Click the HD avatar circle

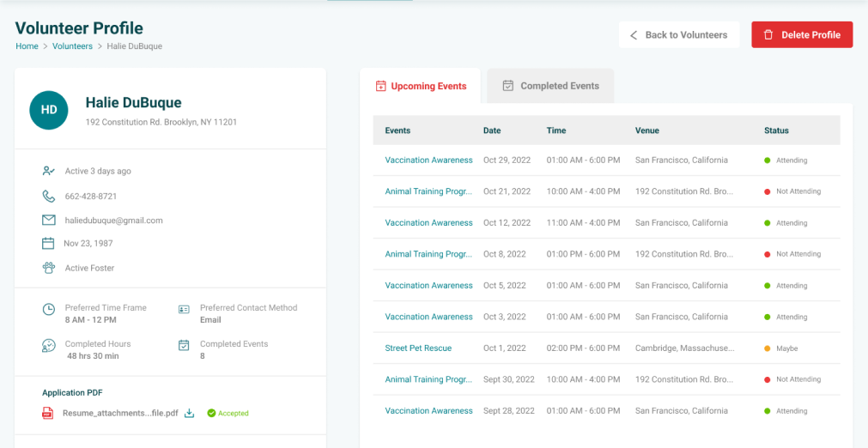pyautogui.click(x=49, y=110)
